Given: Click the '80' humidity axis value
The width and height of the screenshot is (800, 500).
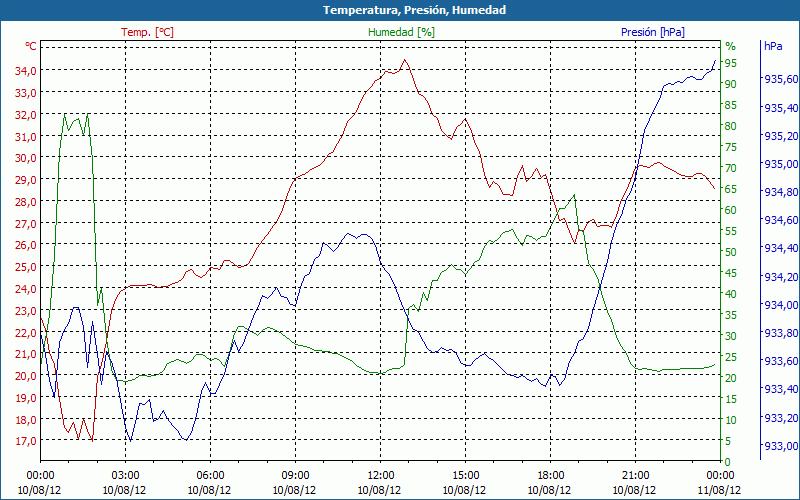Looking at the screenshot, I should (x=731, y=126).
